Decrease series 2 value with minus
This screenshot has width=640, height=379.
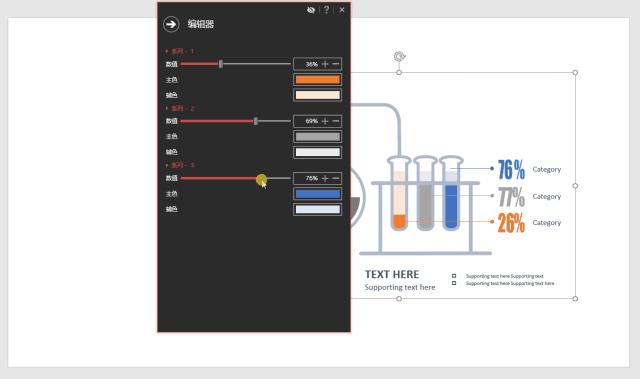click(x=336, y=121)
